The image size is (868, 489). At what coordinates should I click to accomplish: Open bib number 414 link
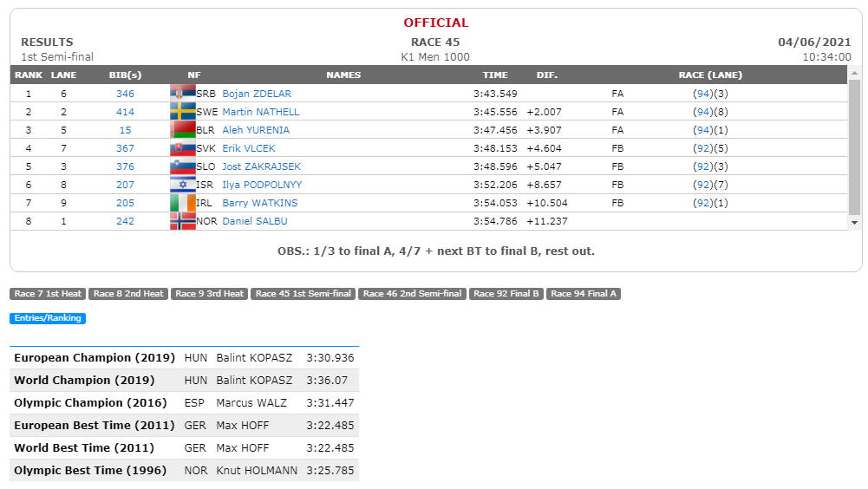(125, 112)
